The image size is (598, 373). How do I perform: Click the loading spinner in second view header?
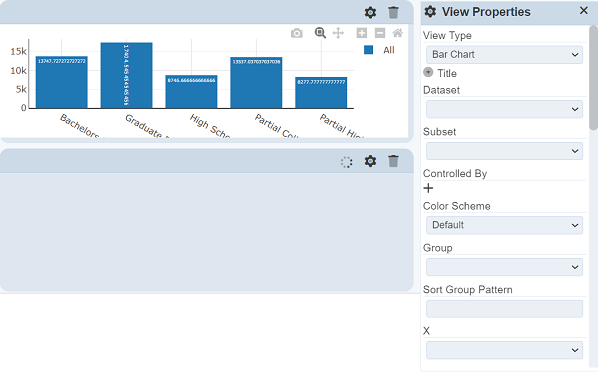pos(346,162)
